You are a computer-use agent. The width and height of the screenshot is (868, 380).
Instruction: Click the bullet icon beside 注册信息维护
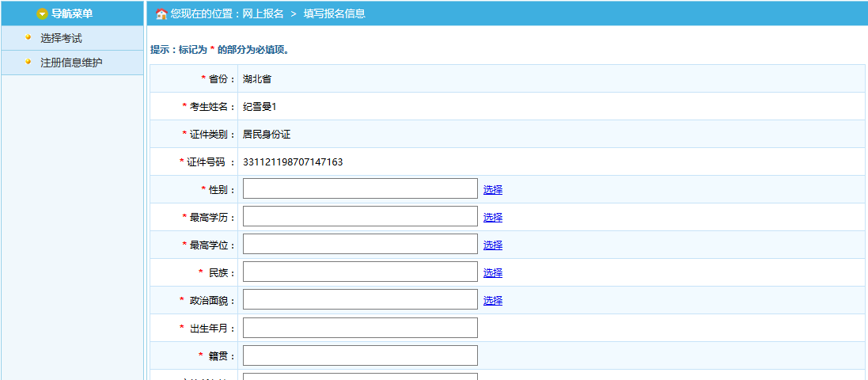pos(28,62)
